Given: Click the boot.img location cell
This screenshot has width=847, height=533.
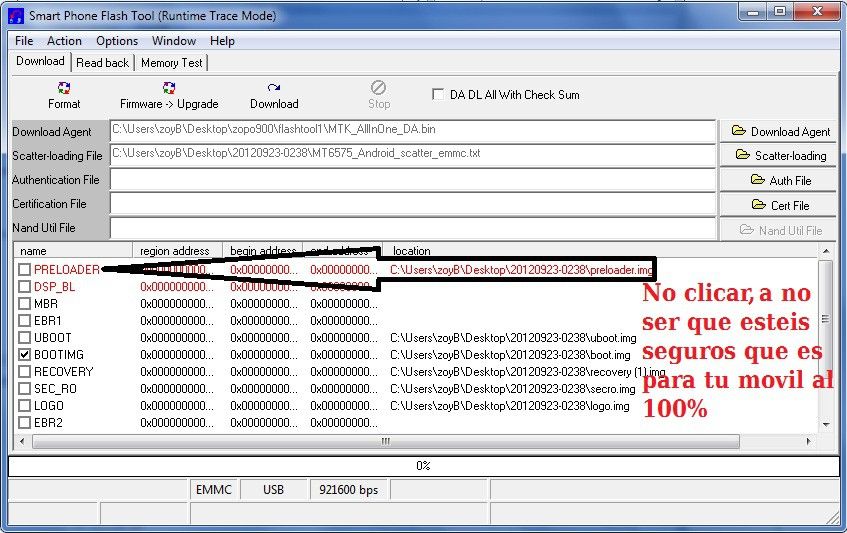Looking at the screenshot, I should [x=510, y=355].
